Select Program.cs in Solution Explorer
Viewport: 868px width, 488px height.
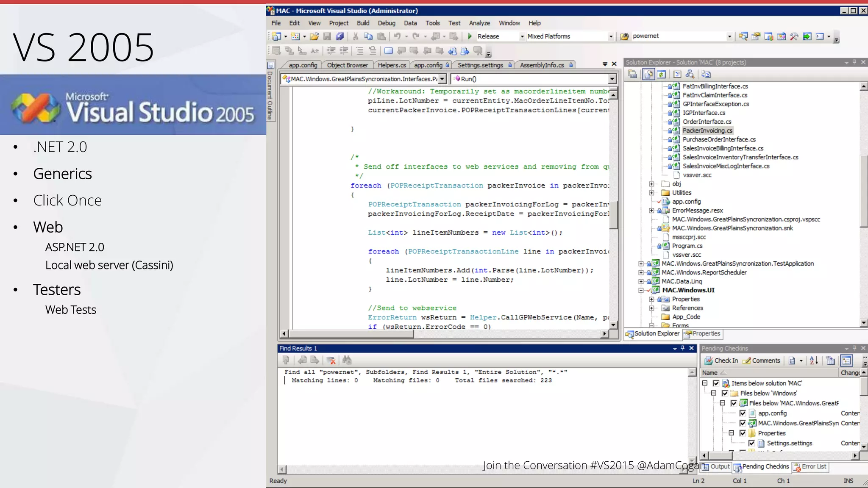pos(687,246)
